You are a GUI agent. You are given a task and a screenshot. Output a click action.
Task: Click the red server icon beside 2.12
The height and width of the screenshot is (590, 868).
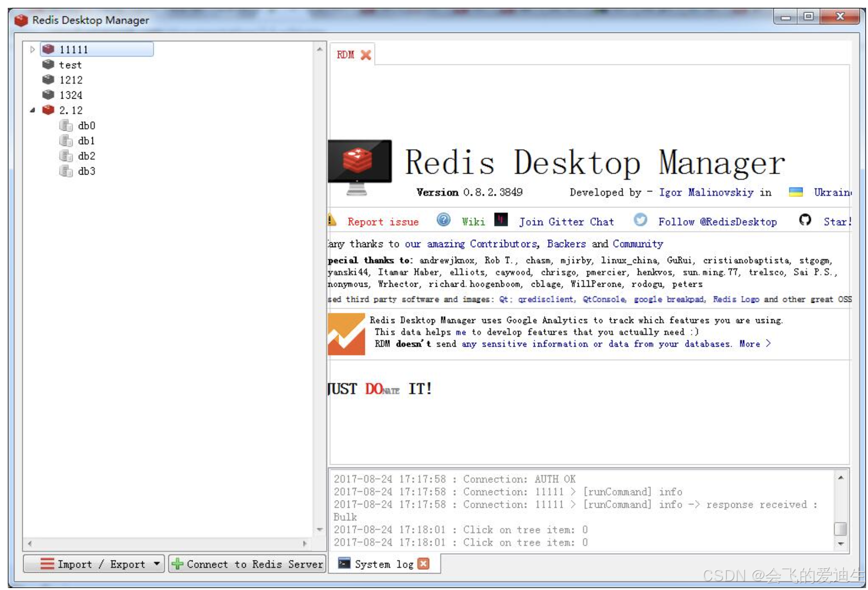48,110
